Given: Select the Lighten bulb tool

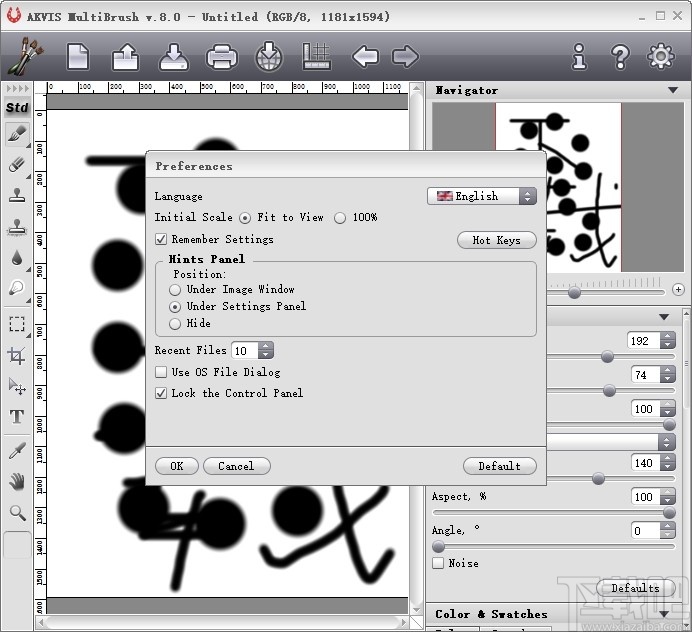Looking at the screenshot, I should pyautogui.click(x=17, y=288).
